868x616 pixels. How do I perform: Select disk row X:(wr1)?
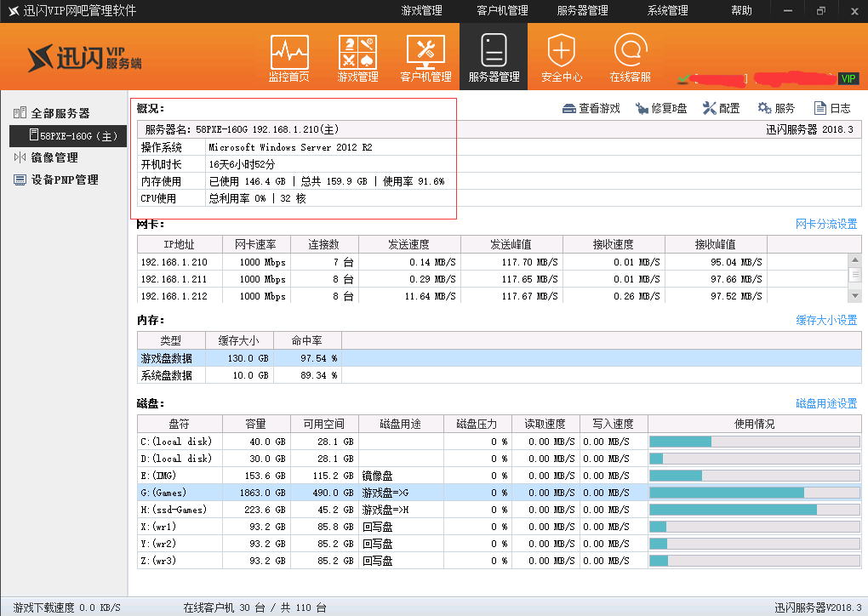coord(500,527)
